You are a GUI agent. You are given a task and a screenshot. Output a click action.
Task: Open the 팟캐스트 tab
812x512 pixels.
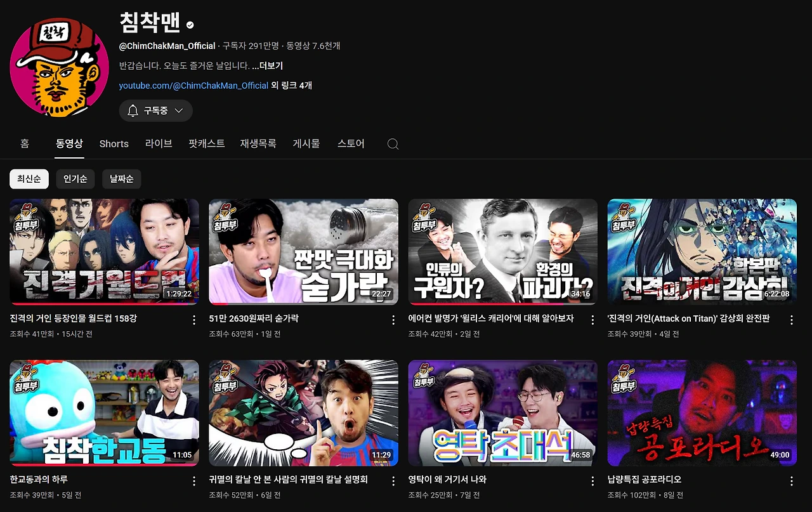coord(207,143)
